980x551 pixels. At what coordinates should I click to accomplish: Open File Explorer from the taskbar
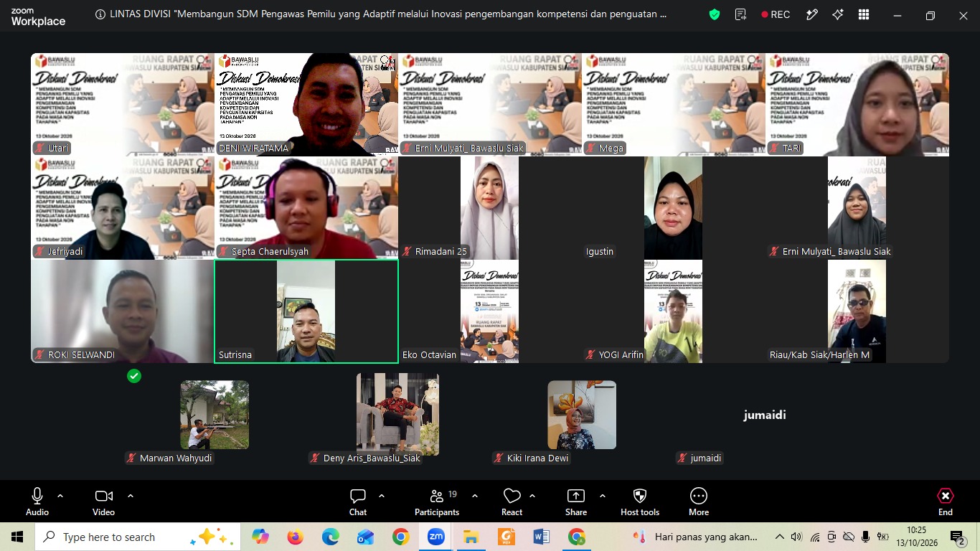[x=471, y=537]
